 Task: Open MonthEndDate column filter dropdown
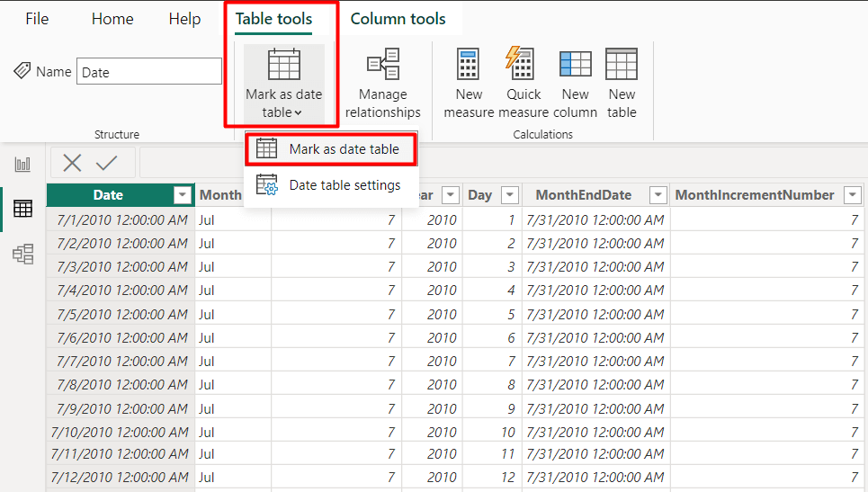tap(658, 195)
